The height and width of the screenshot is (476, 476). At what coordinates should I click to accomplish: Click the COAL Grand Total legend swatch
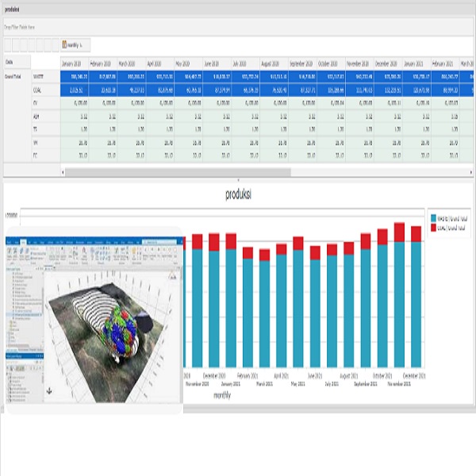pos(433,228)
